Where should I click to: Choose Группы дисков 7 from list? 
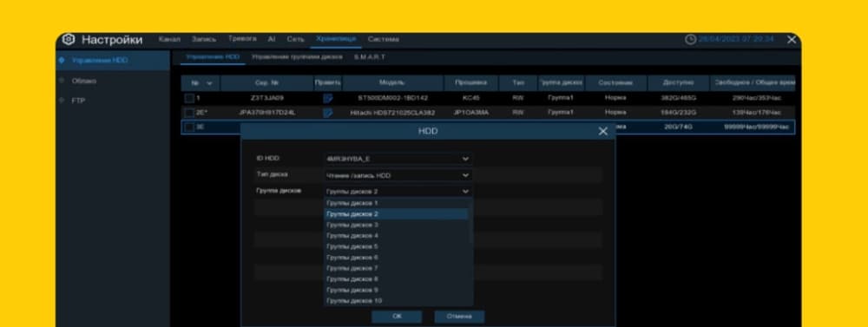(x=397, y=268)
